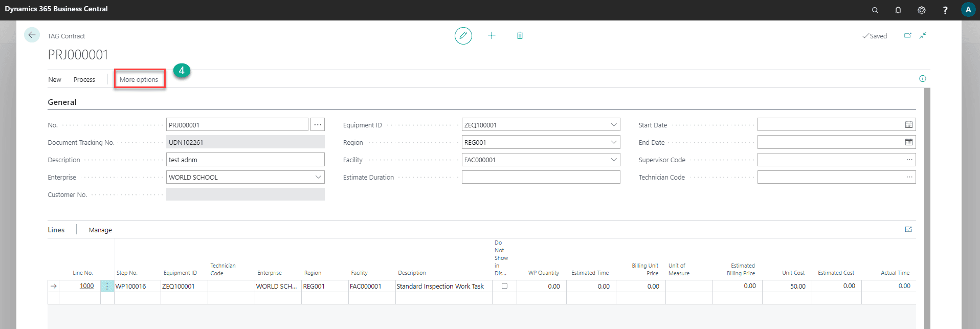Open notifications bell icon
The width and height of the screenshot is (980, 329).
tap(898, 10)
